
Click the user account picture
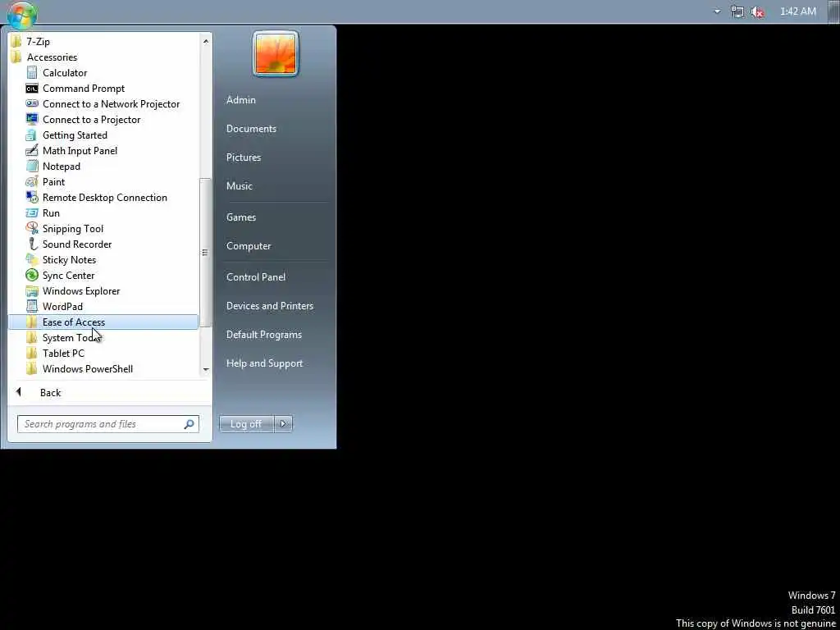(276, 53)
